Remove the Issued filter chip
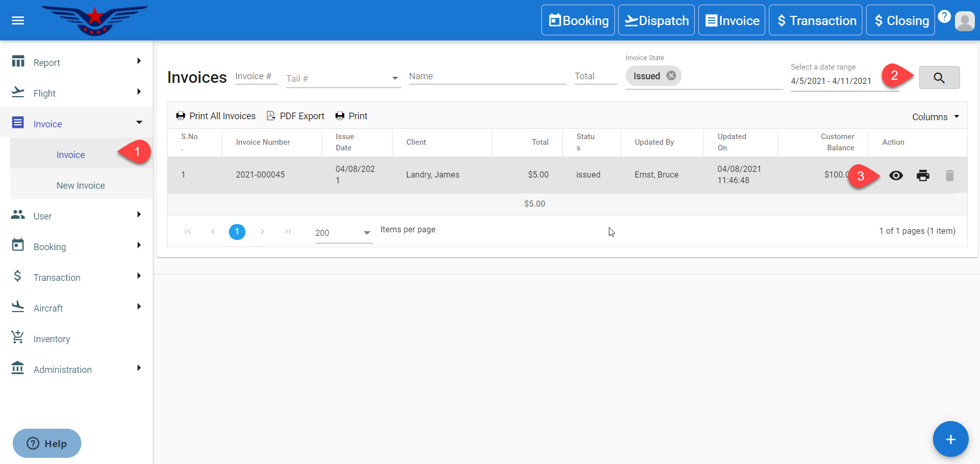 671,76
